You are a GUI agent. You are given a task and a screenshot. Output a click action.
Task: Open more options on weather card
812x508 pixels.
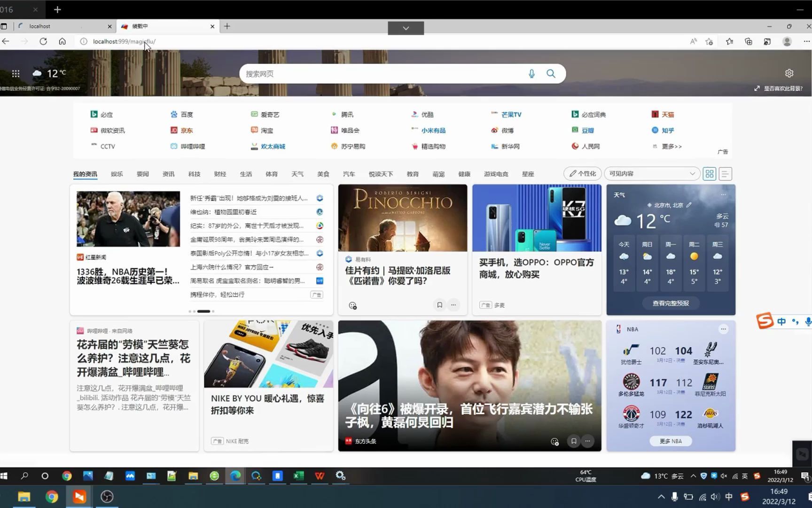(x=723, y=194)
